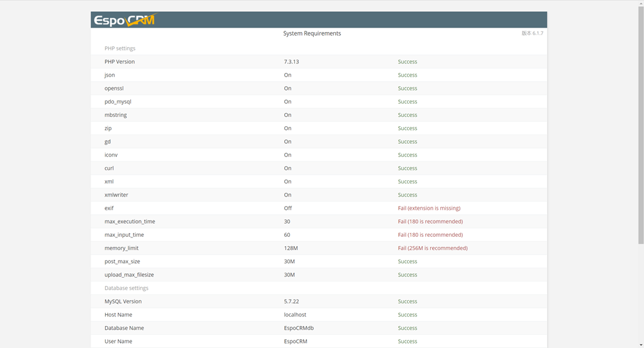The width and height of the screenshot is (644, 348).
Task: Click Success status for post_max_size
Action: [x=408, y=261]
